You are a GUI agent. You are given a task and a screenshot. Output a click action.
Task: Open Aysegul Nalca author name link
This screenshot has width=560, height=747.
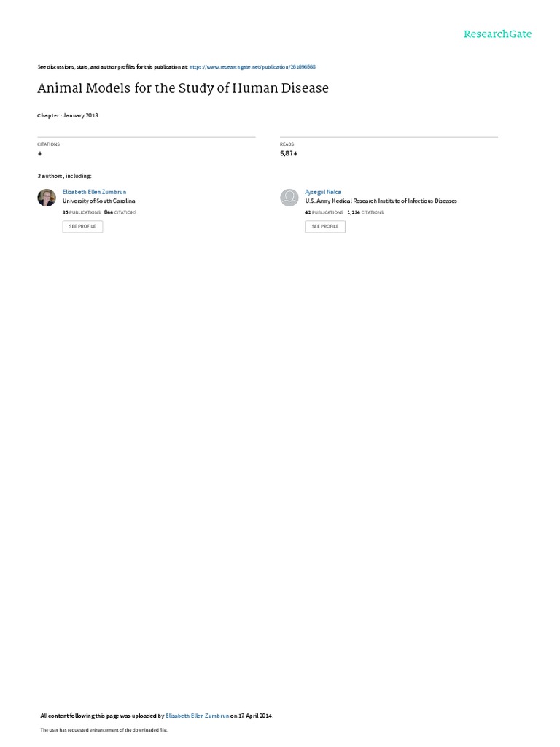(x=323, y=192)
